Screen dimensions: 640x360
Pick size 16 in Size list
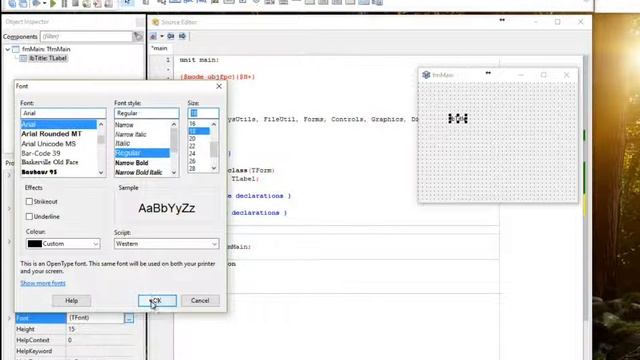(192, 124)
